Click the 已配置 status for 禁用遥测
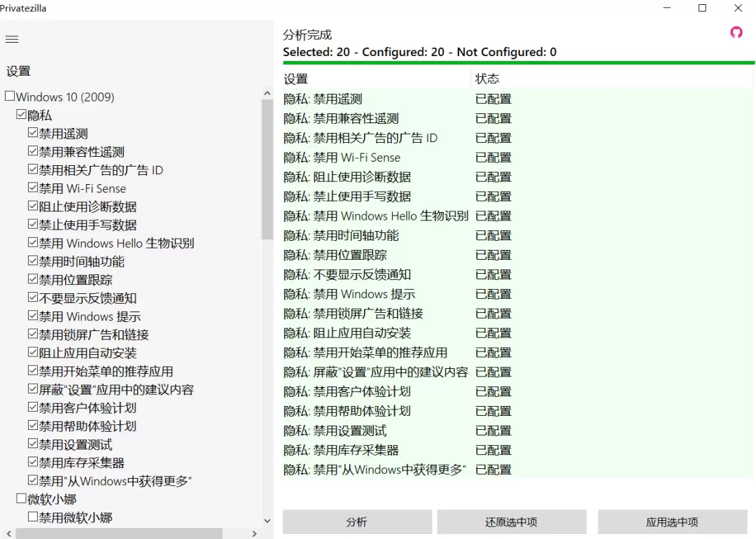The width and height of the screenshot is (756, 539). coord(493,99)
